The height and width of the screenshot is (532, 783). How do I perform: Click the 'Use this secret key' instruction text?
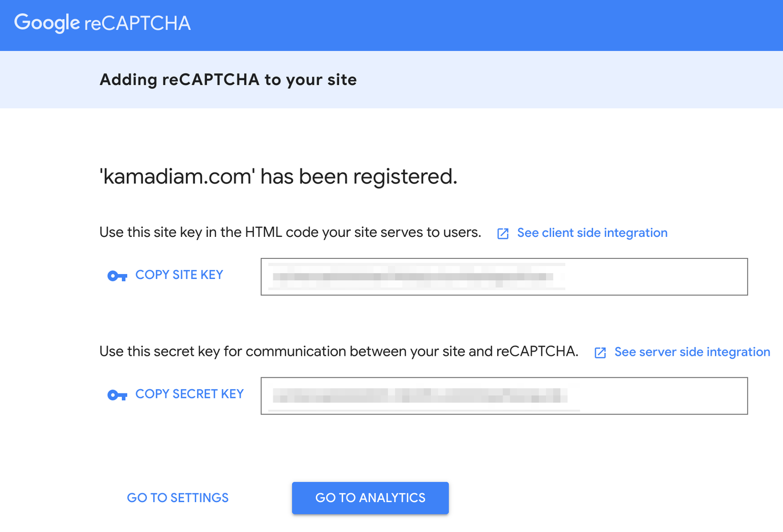coord(339,351)
